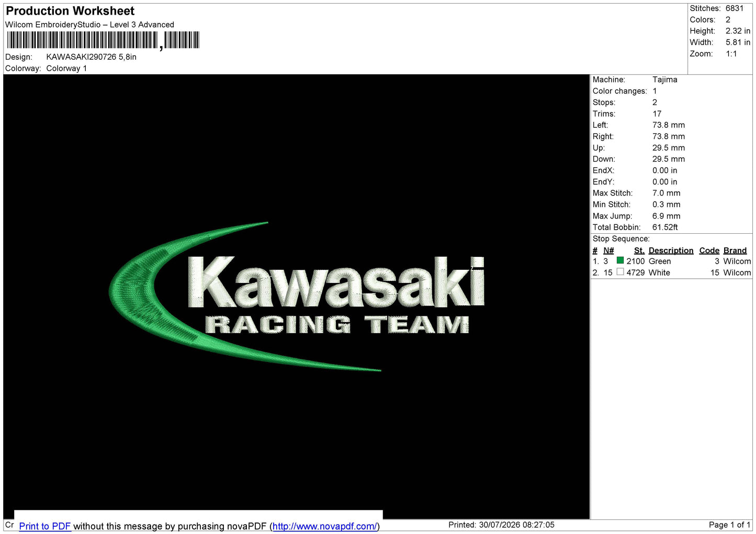
Task: Click the Stops value 2
Action: pyautogui.click(x=655, y=103)
